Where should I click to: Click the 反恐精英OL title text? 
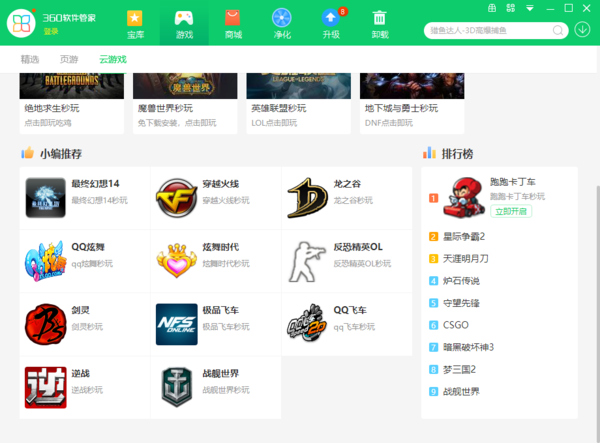[358, 247]
